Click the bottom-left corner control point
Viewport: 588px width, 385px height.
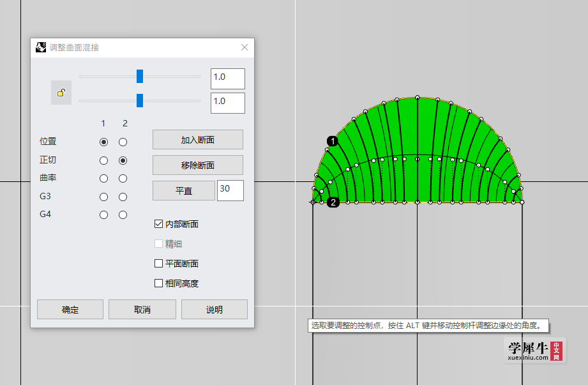coord(313,202)
